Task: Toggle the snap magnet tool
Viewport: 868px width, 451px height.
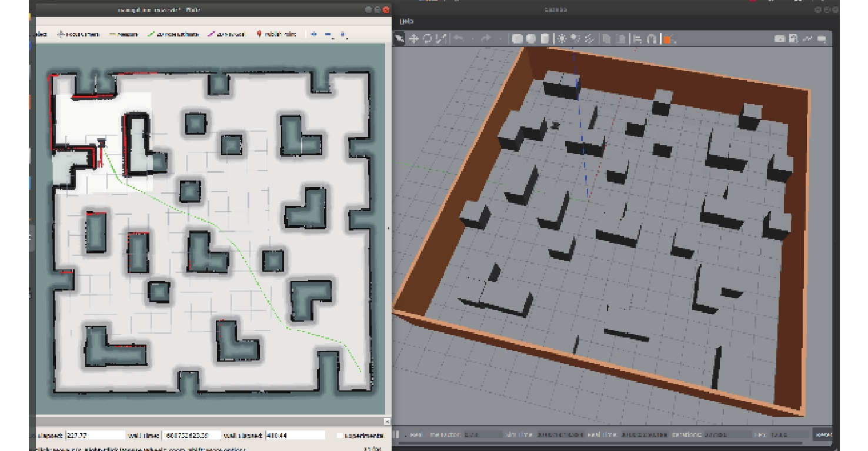Action: click(652, 39)
